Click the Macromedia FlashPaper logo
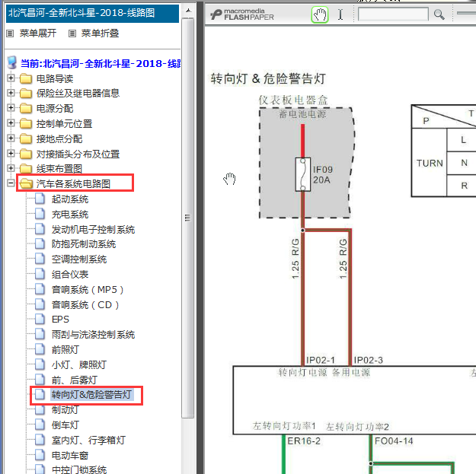This screenshot has width=476, height=474. pos(242,14)
